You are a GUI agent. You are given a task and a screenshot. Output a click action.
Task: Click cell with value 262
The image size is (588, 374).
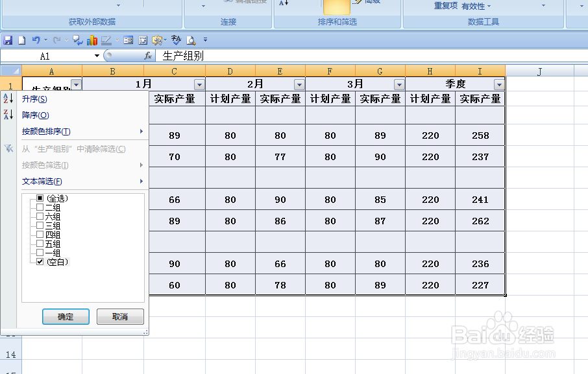[480, 221]
